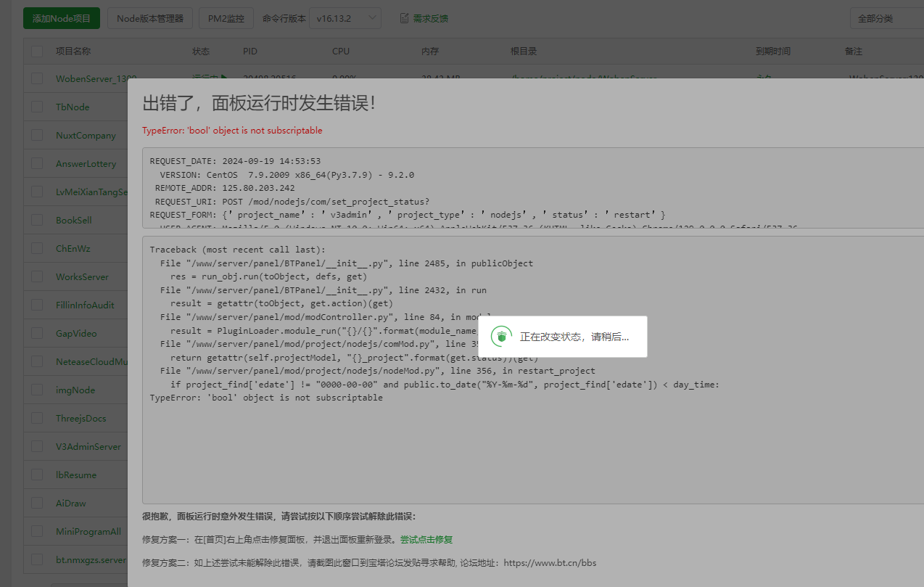This screenshot has height=587, width=924.
Task: Click the 到期时间 column header
Action: pos(773,52)
